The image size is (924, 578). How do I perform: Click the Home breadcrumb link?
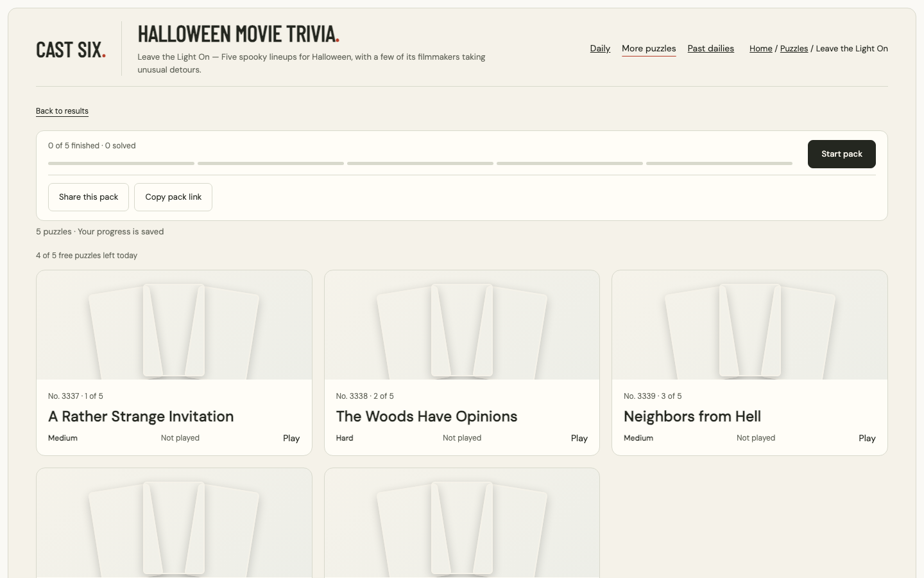pos(760,48)
